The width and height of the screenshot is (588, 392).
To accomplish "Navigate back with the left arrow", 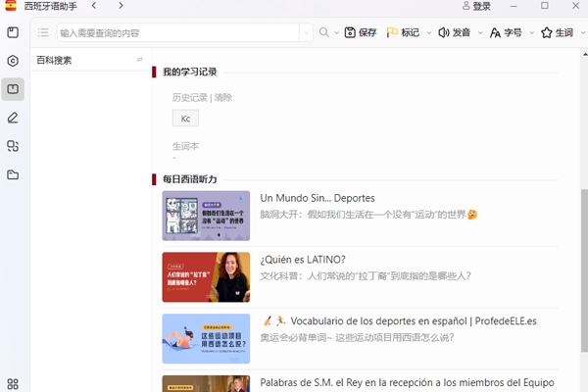I will (x=94, y=6).
